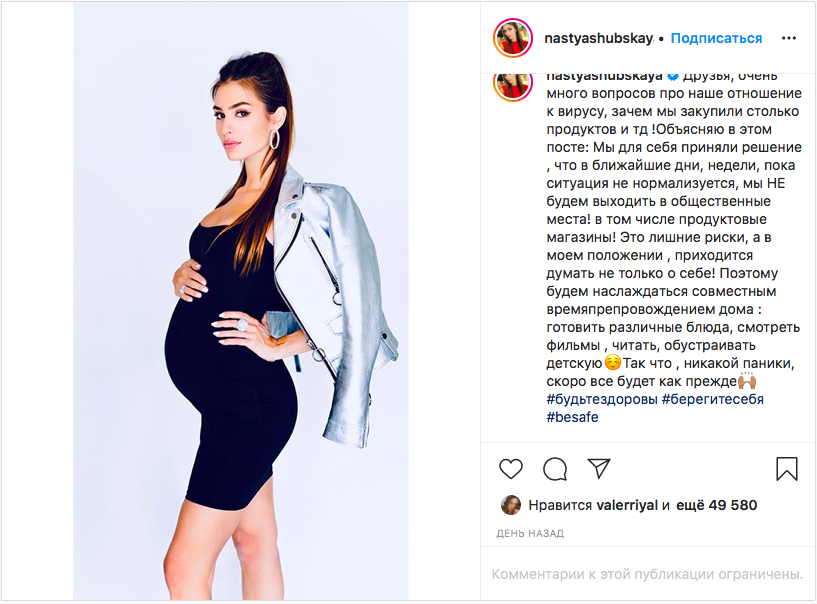Open hashtag #besafe

pos(572,417)
